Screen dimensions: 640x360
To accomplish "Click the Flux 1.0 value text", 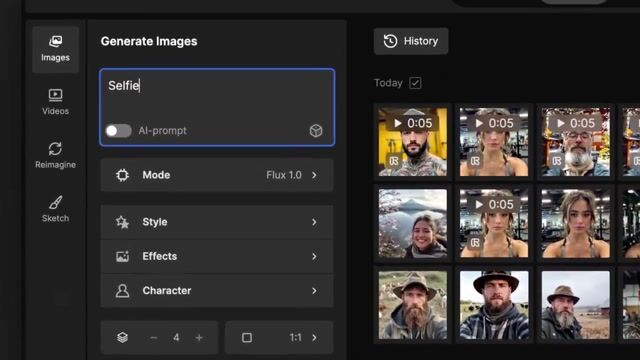I will coord(284,175).
